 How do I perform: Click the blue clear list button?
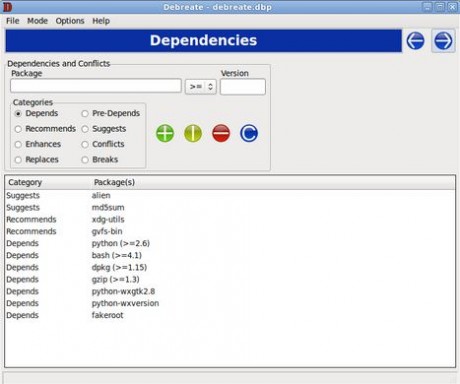coord(249,133)
